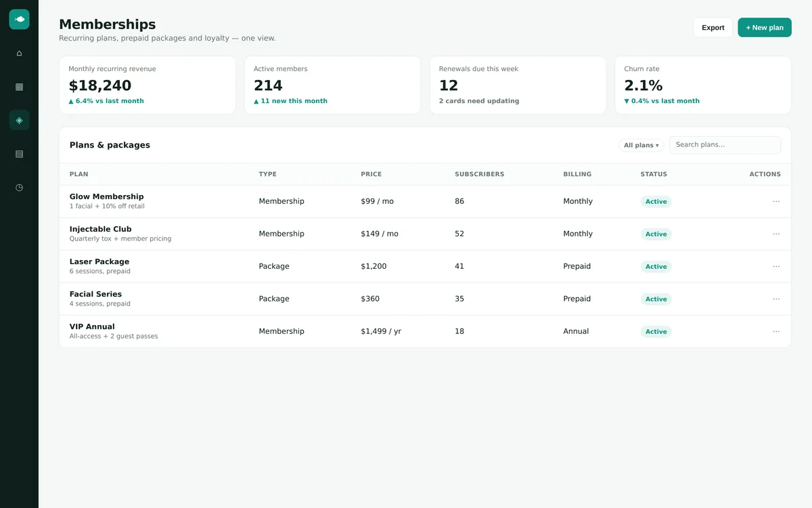Click Active status badge for Facial Series
Image resolution: width=812 pixels, height=508 pixels.
[x=656, y=299]
